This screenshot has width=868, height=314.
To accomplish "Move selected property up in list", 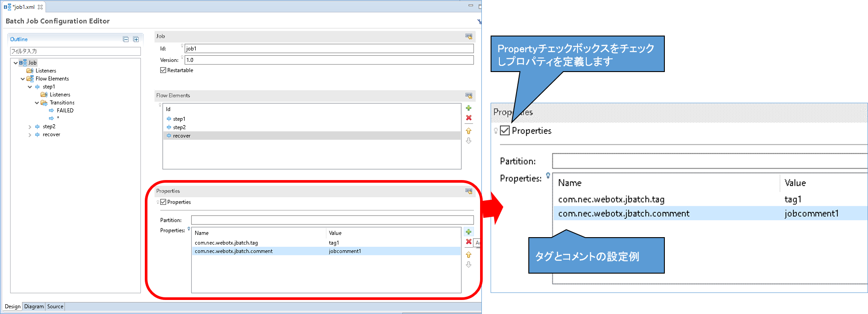I will [469, 255].
